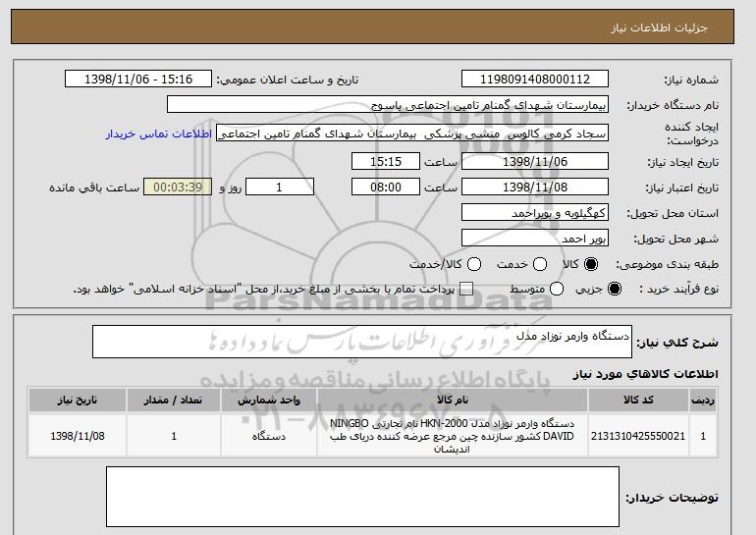Click the استان محل تحویل field
This screenshot has width=756, height=535.
pos(534,212)
